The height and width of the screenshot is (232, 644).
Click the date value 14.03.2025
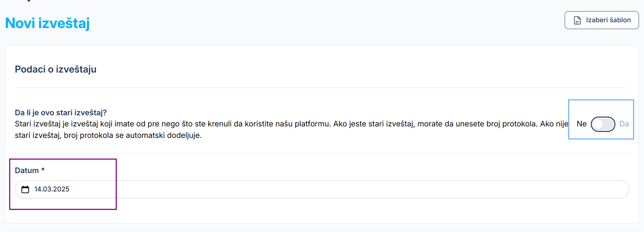[52, 189]
